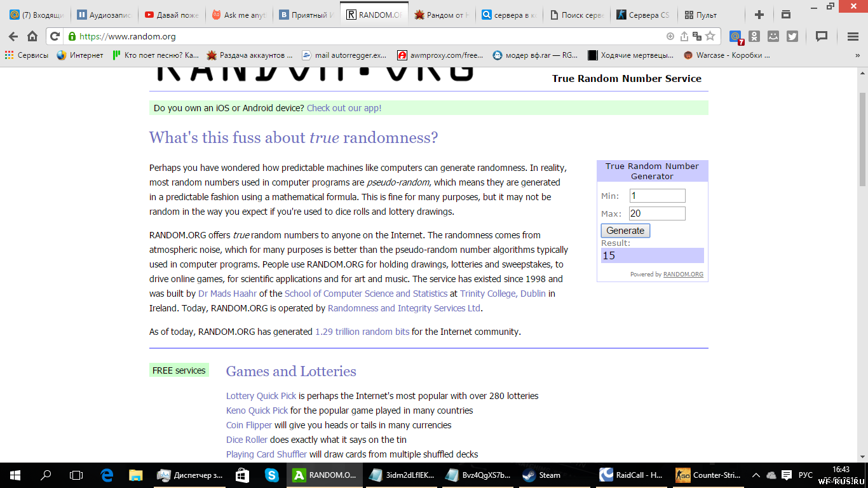Screen dimensions: 868x488
Task: Bookmark this page with the star icon
Action: [710, 36]
